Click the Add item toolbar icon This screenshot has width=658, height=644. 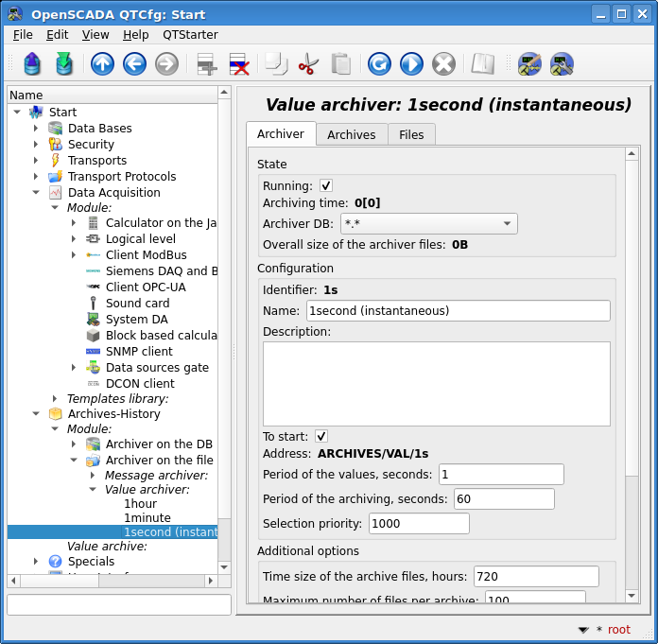point(206,64)
